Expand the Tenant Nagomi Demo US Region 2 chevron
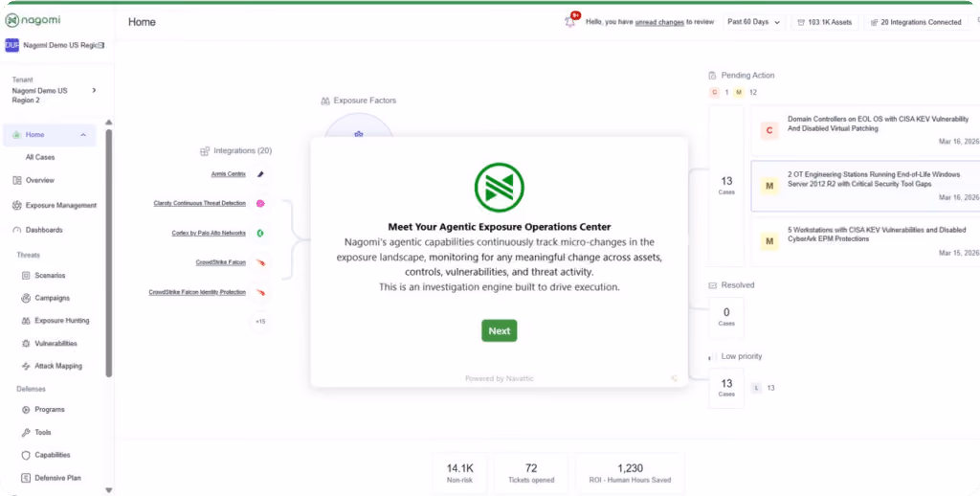 (95, 90)
